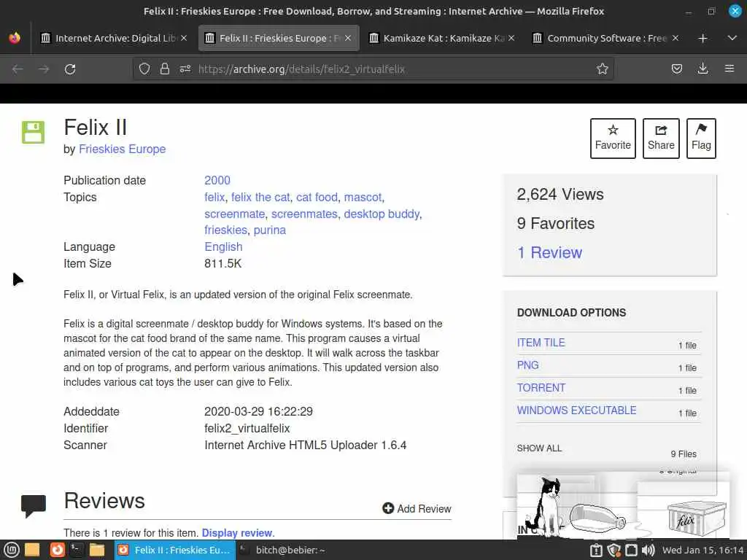Open the clock showing Wed Jan 15, 16:14
747x560 pixels.
[x=703, y=550]
